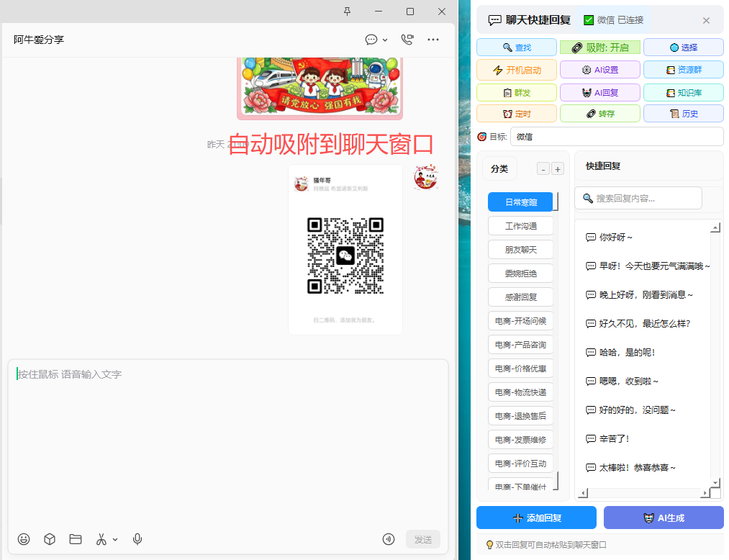729x560 pixels.
Task: Pin the chat window with the pin icon
Action: coord(347,12)
